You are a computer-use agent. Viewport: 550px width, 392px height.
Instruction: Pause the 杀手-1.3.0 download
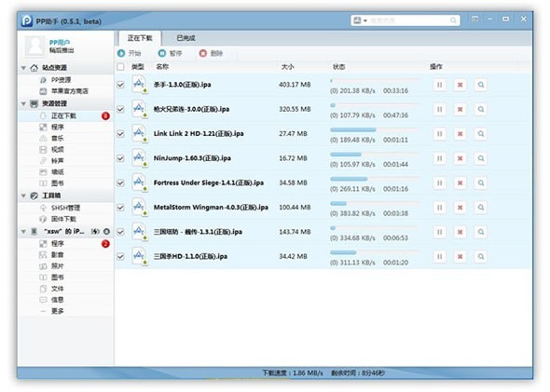click(439, 85)
